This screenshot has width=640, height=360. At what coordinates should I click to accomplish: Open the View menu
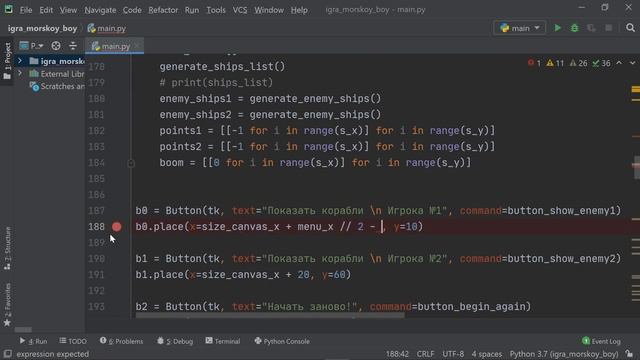point(68,10)
